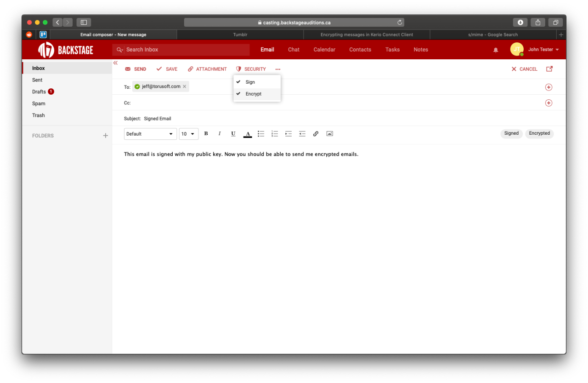Send the email with SEND button

pos(136,69)
